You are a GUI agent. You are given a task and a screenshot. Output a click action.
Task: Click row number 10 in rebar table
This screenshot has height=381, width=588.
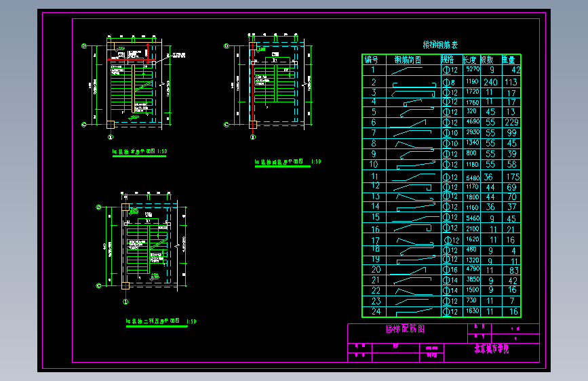[374, 164]
